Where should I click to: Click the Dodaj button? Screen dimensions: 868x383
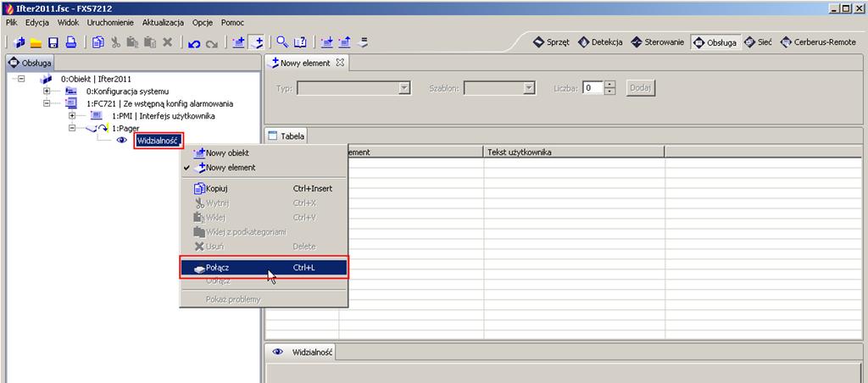tap(641, 88)
